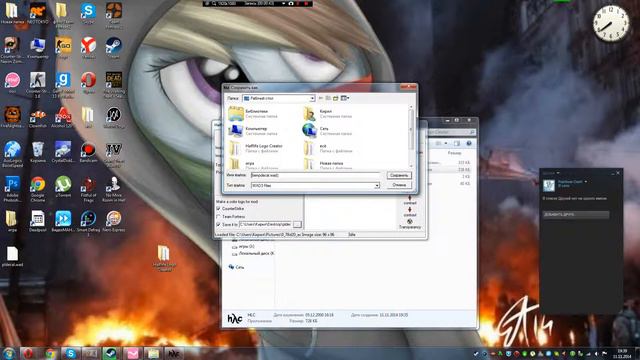Open the Smart Defrag desktop shortcut
The image size is (640, 360).
point(88,223)
